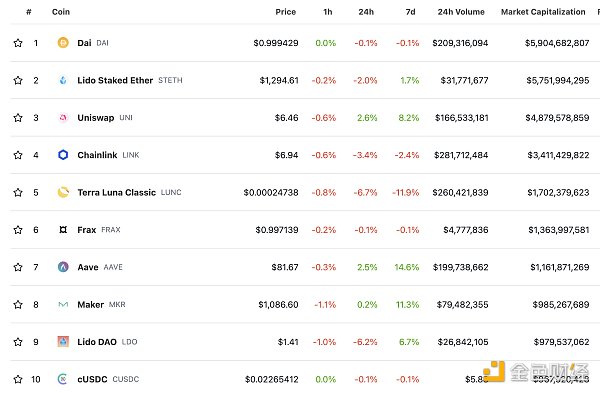The image size is (600, 393).
Task: Sort by Coin column header
Action: click(x=61, y=12)
